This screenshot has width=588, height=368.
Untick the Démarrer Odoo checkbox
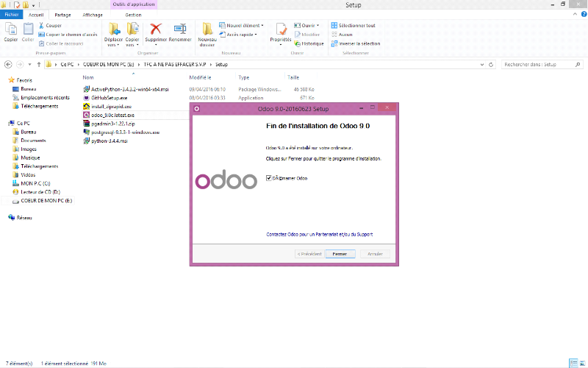tap(268, 178)
